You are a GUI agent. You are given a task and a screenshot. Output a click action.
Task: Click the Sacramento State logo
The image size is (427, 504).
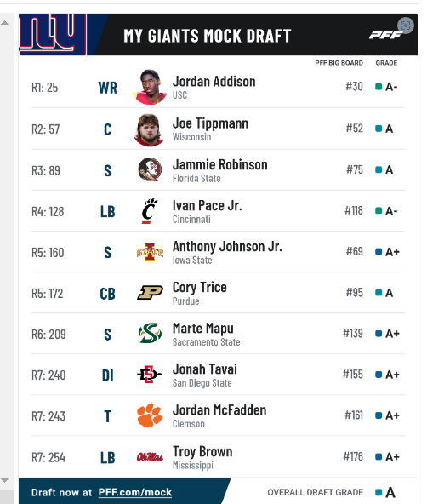tap(150, 334)
